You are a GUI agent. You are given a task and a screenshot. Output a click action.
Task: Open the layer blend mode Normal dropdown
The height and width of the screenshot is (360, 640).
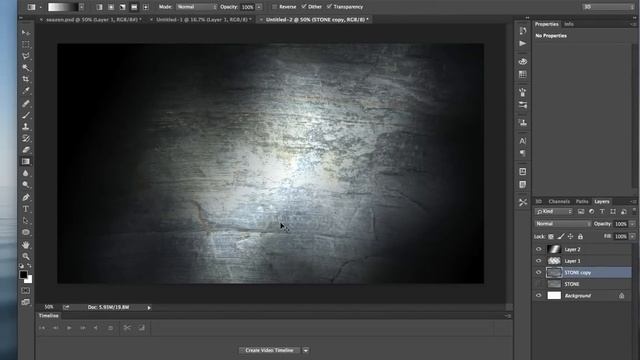[x=563, y=224]
